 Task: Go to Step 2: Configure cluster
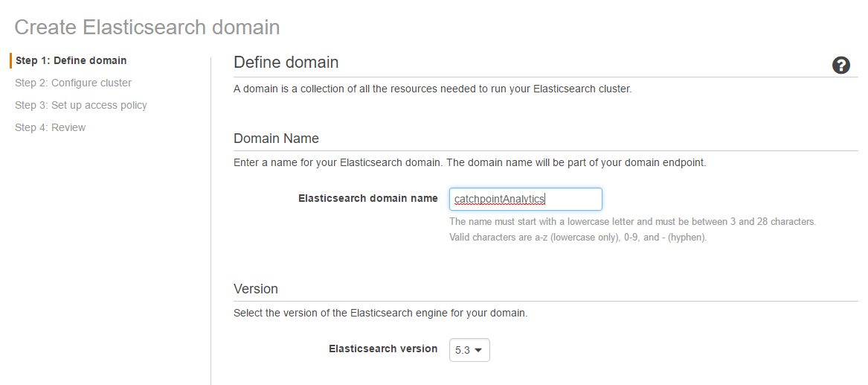pyautogui.click(x=73, y=83)
